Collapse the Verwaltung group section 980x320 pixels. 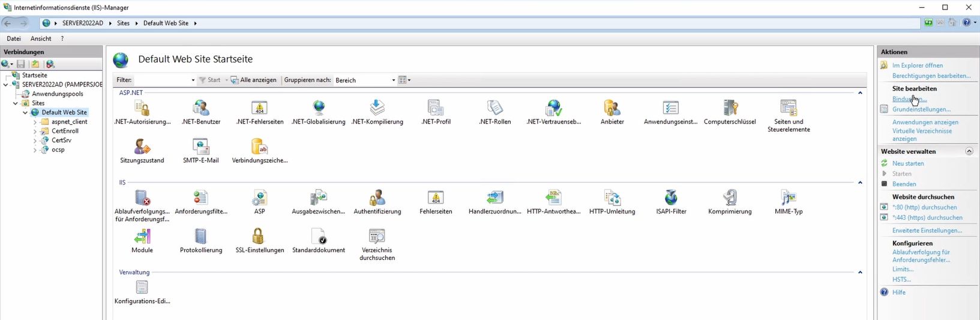coord(860,273)
